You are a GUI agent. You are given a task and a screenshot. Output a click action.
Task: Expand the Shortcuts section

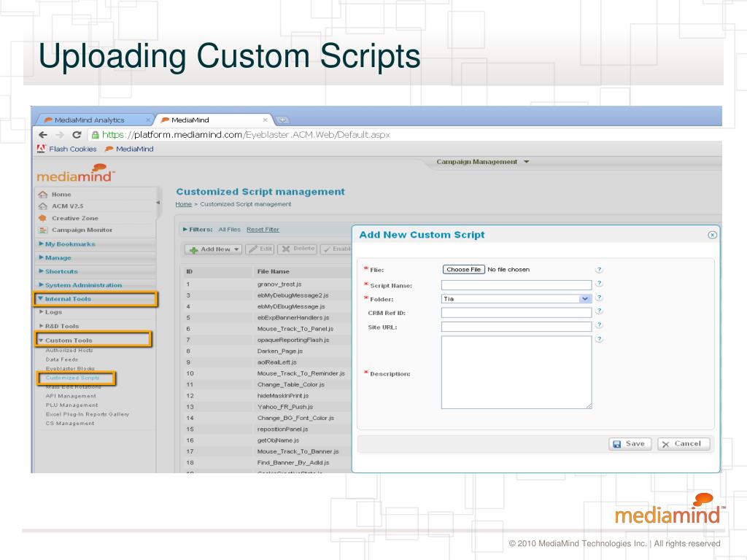[58, 271]
